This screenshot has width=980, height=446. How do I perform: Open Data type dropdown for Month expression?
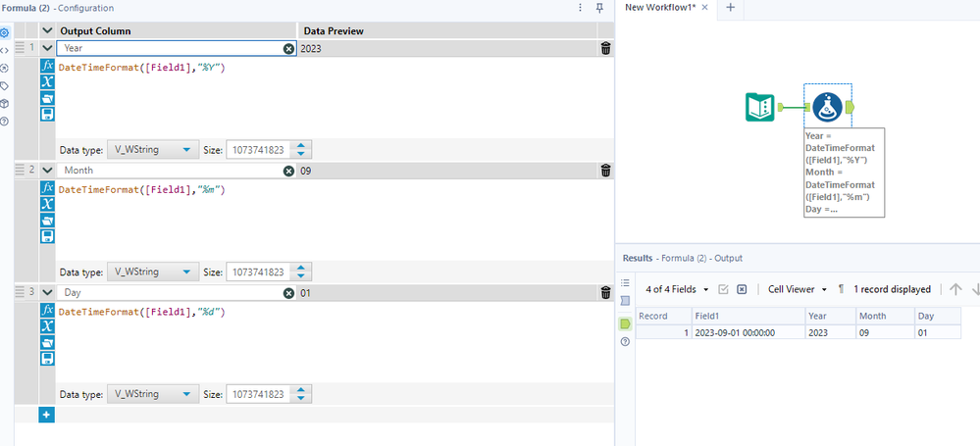[153, 273]
